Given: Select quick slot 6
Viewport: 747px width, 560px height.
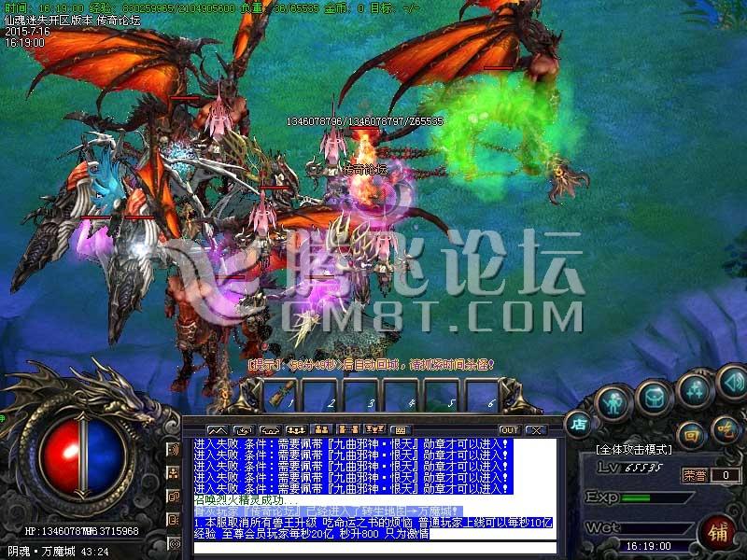Looking at the screenshot, I should tap(482, 395).
